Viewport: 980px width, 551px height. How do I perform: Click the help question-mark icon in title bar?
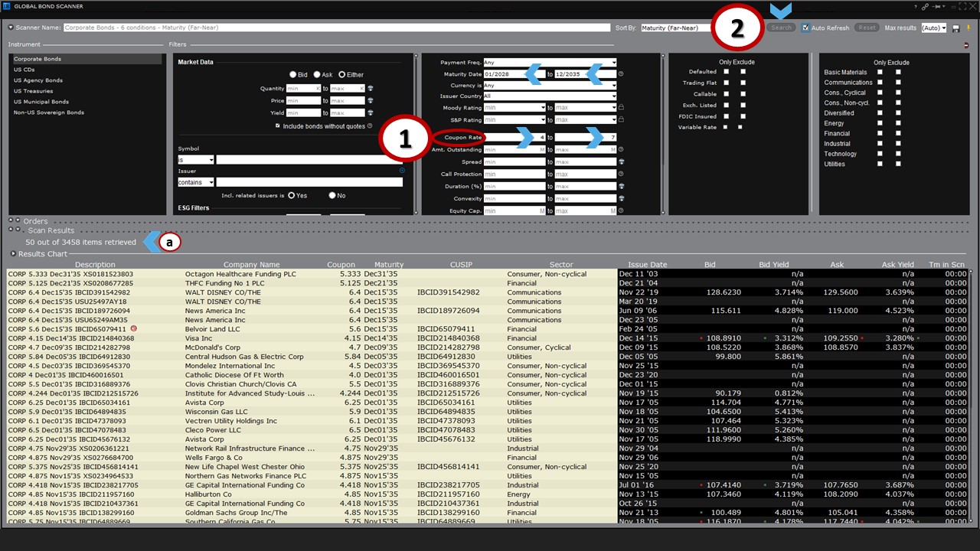point(916,6)
